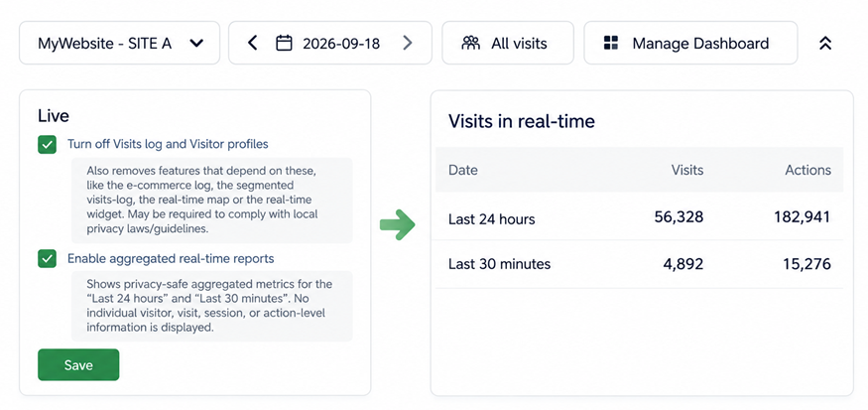The height and width of the screenshot is (410, 868).
Task: Click the 182,941 actions value
Action: (803, 216)
